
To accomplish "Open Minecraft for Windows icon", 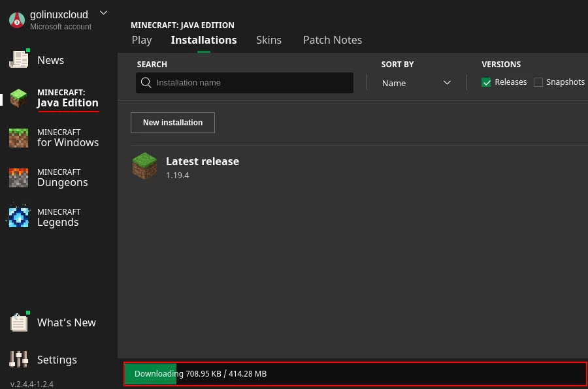I will coord(19,138).
